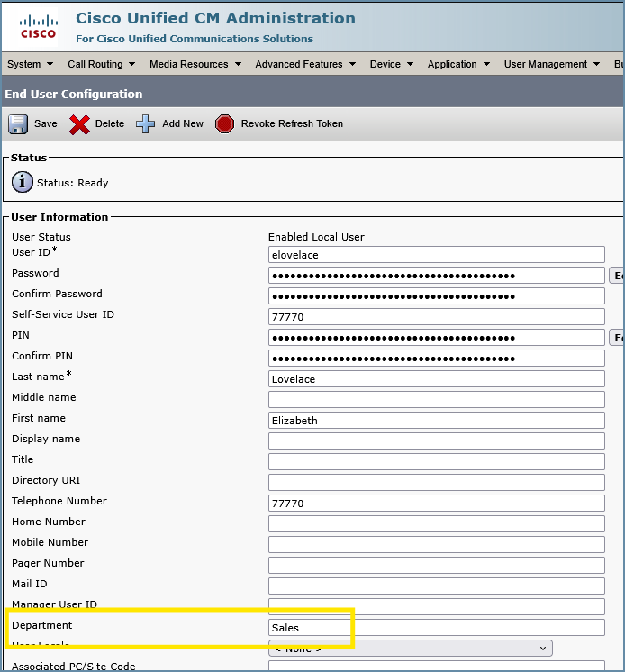Open the Device menu

(x=392, y=64)
